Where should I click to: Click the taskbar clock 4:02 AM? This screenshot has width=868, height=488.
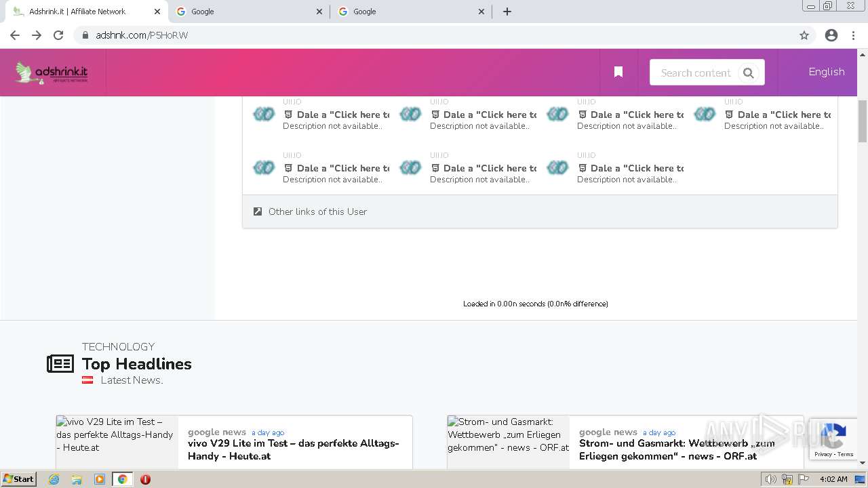[833, 479]
